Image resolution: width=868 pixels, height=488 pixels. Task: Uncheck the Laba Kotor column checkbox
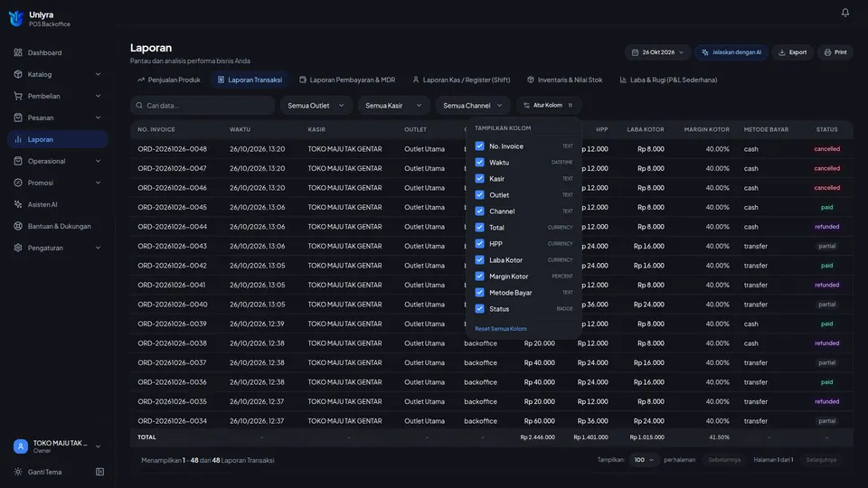(479, 260)
